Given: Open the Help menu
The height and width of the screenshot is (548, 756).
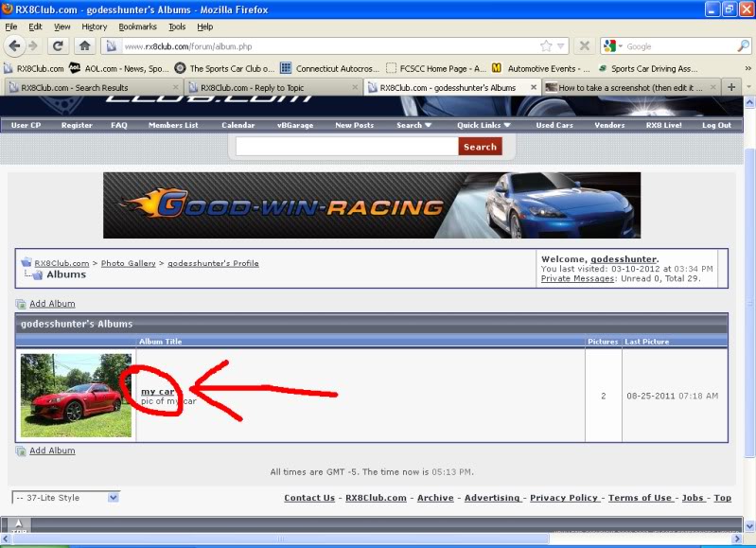Looking at the screenshot, I should 205,27.
